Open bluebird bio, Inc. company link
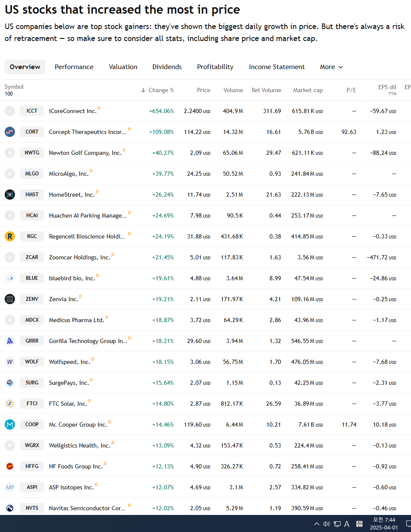411x532 pixels. coord(72,278)
